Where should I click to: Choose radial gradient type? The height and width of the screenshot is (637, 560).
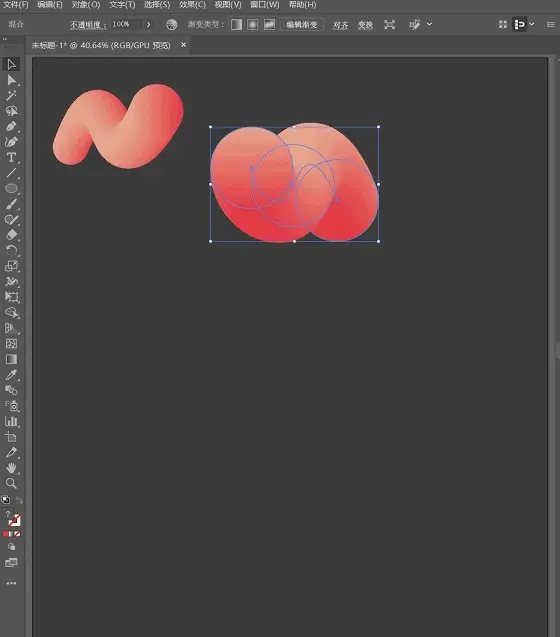[252, 24]
